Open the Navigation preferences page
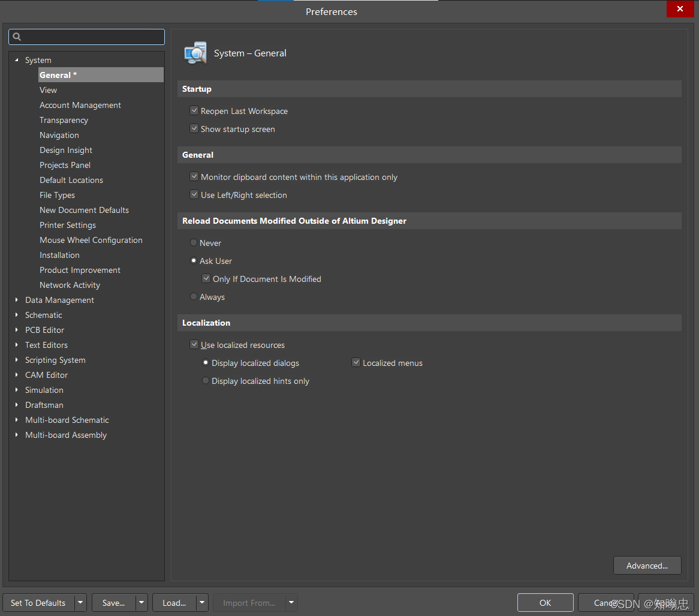Image resolution: width=699 pixels, height=616 pixels. (59, 135)
